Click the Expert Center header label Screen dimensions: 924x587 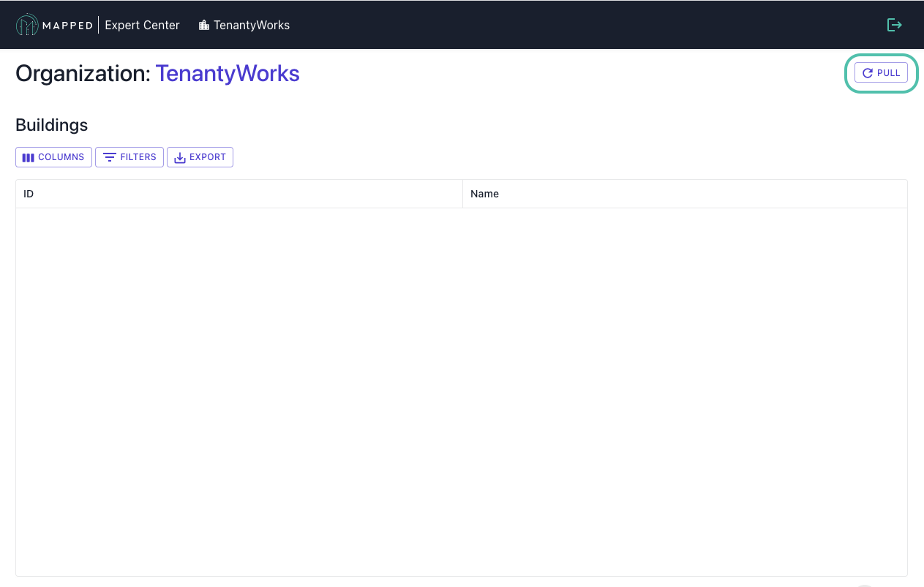[142, 25]
